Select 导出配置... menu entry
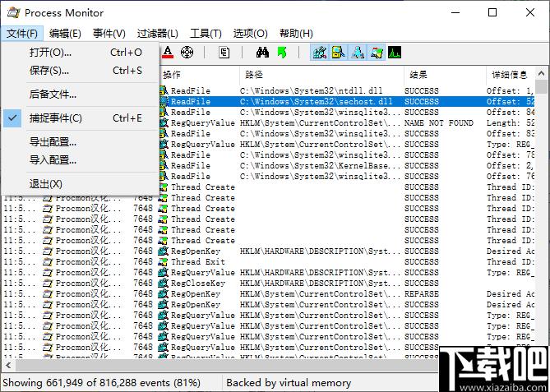This screenshot has height=392, width=550. 80,142
